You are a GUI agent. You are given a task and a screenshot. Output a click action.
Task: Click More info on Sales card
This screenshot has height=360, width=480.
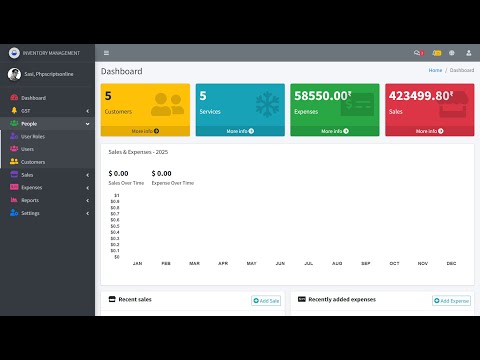click(429, 131)
